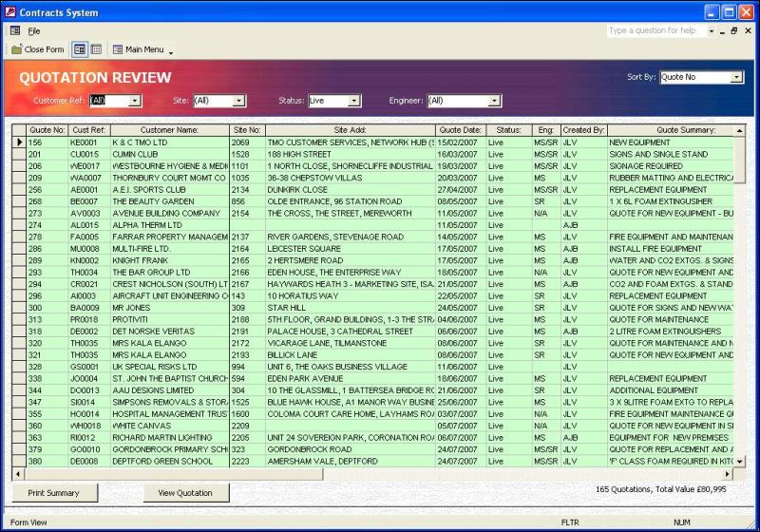760x532 pixels.
Task: Minimize the inner form window
Action: point(720,30)
